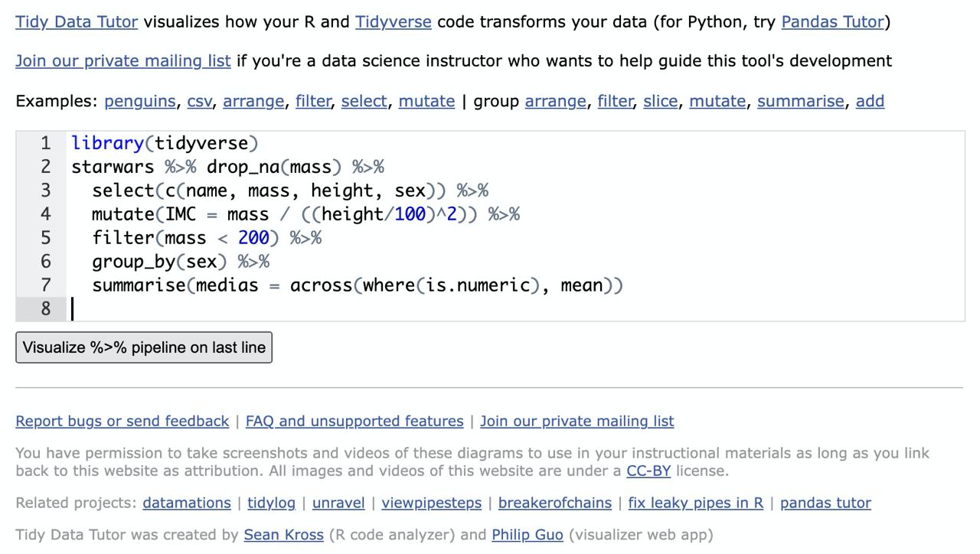
Task: Click 'group_by' in code line 6
Action: [x=134, y=262]
